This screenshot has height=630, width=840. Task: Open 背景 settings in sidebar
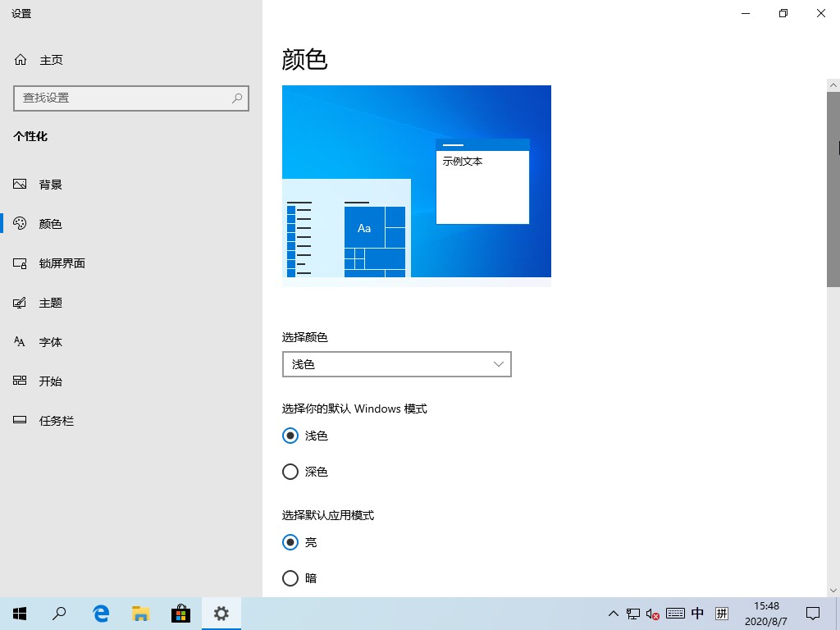49,184
